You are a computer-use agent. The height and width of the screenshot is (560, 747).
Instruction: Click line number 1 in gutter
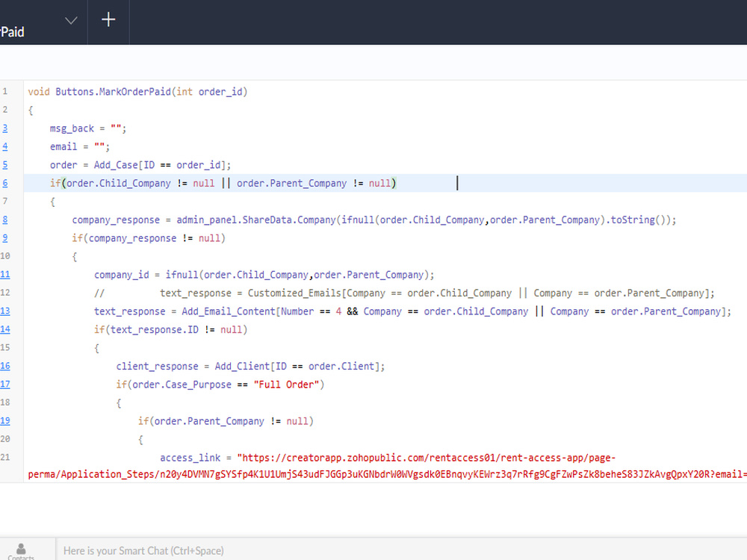4,91
